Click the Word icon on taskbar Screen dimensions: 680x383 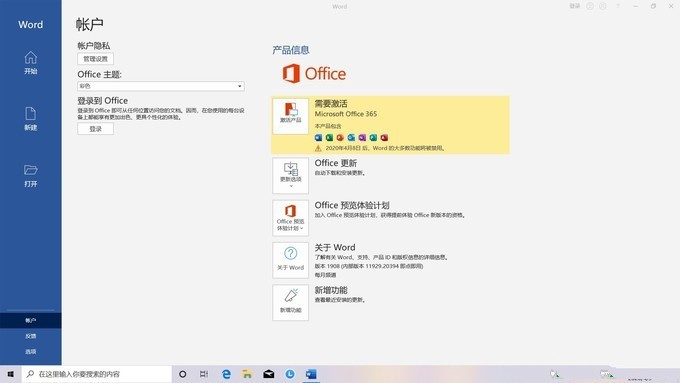point(311,374)
